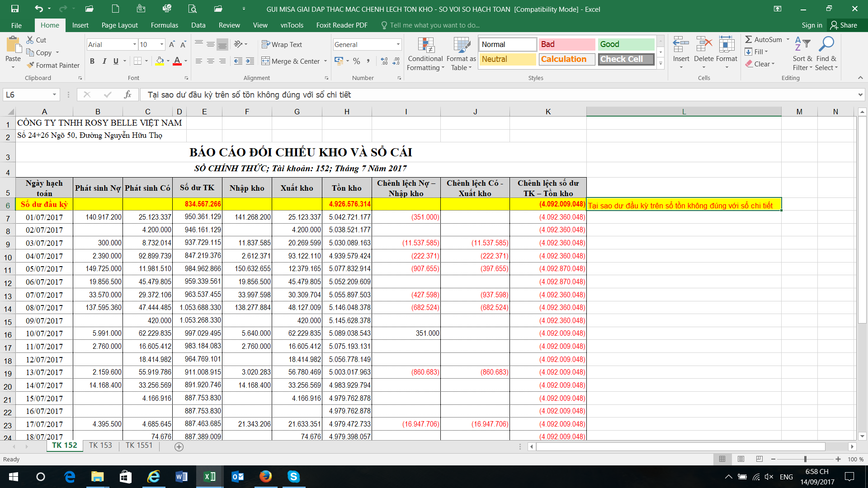868x488 pixels.
Task: Open Sort & Filter options
Action: pyautogui.click(x=802, y=53)
